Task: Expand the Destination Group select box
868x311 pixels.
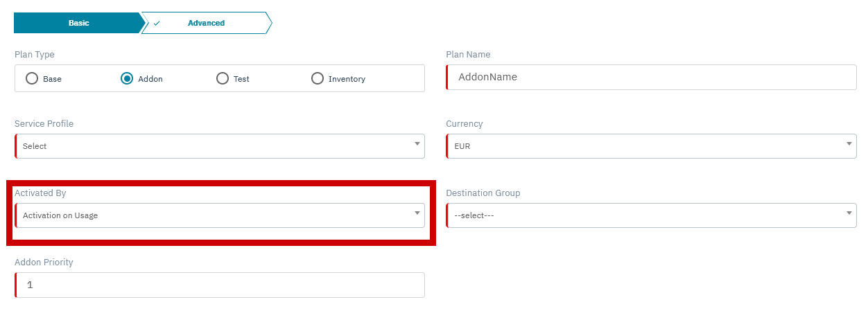Action: [x=651, y=215]
